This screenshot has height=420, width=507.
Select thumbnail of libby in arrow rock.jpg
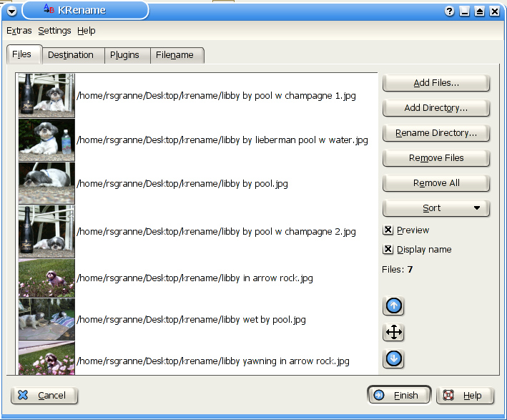pos(46,278)
